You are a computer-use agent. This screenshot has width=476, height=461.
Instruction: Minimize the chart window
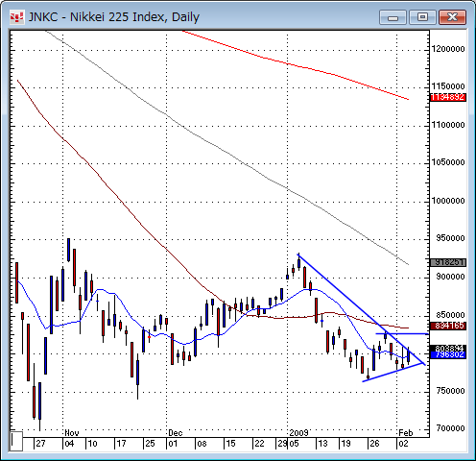point(393,17)
